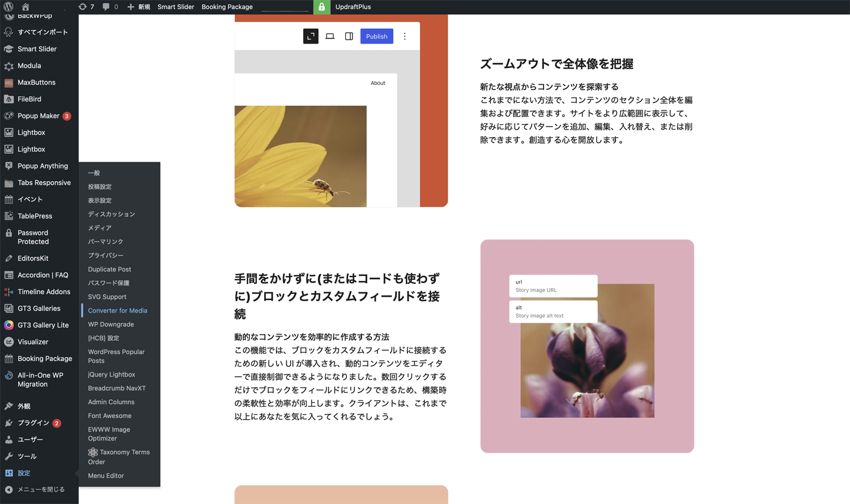Click the green padlock icon
This screenshot has width=850, height=504.
click(321, 7)
